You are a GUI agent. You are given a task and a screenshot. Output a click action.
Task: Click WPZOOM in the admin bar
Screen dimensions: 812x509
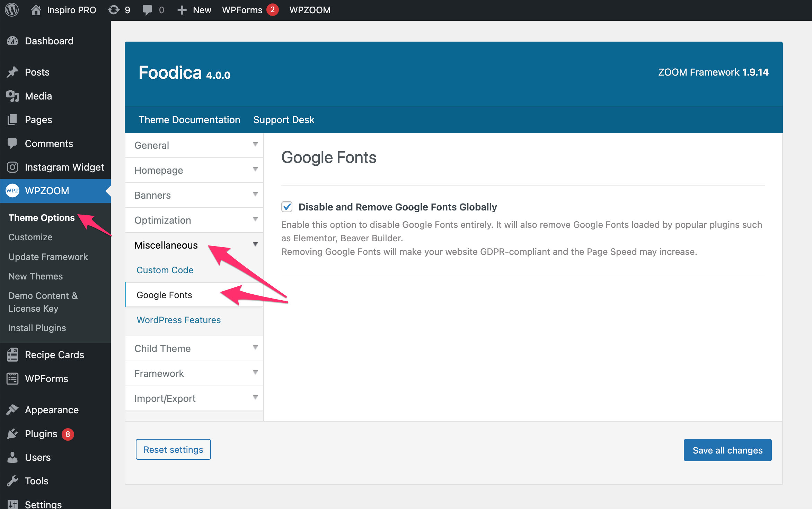tap(310, 10)
